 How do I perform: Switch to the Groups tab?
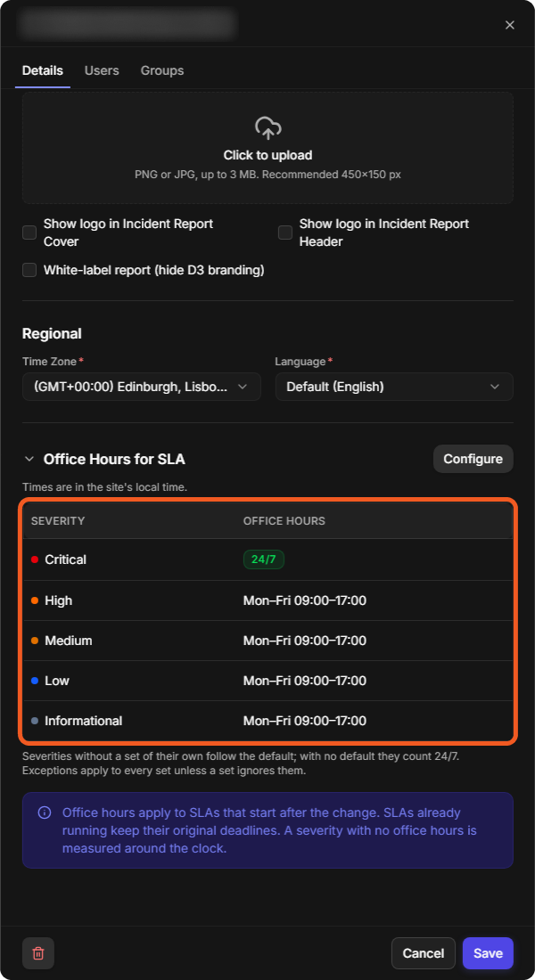162,70
